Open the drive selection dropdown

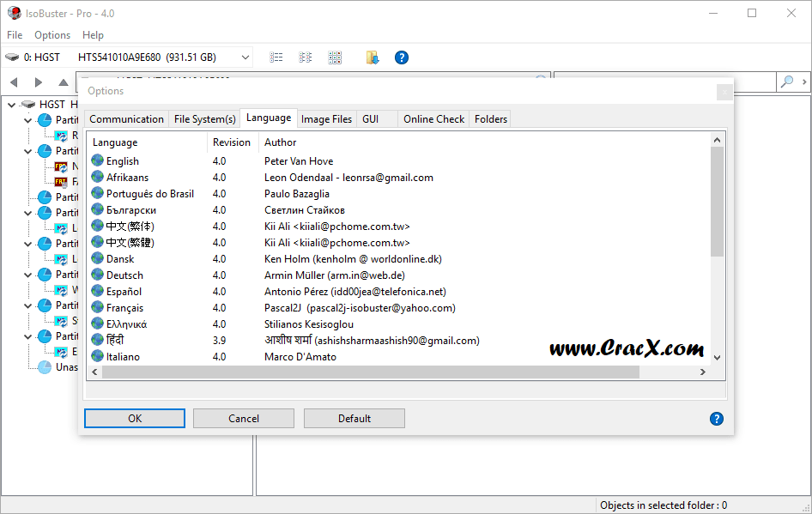245,57
